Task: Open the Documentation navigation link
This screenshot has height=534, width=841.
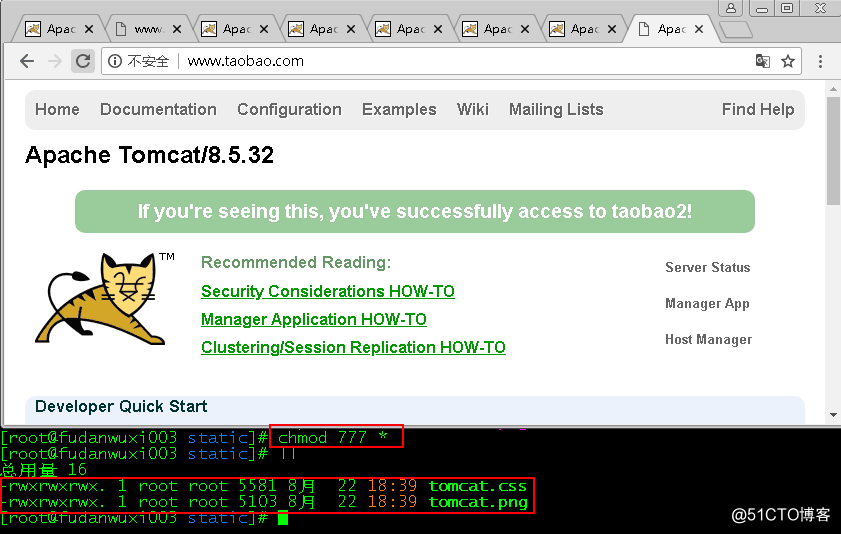Action: coord(158,109)
